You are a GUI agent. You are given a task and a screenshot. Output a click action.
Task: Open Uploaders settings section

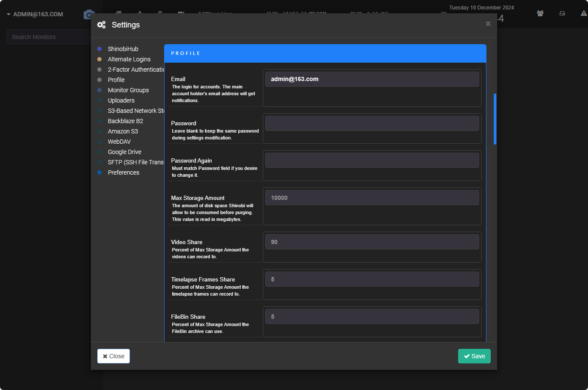click(121, 100)
